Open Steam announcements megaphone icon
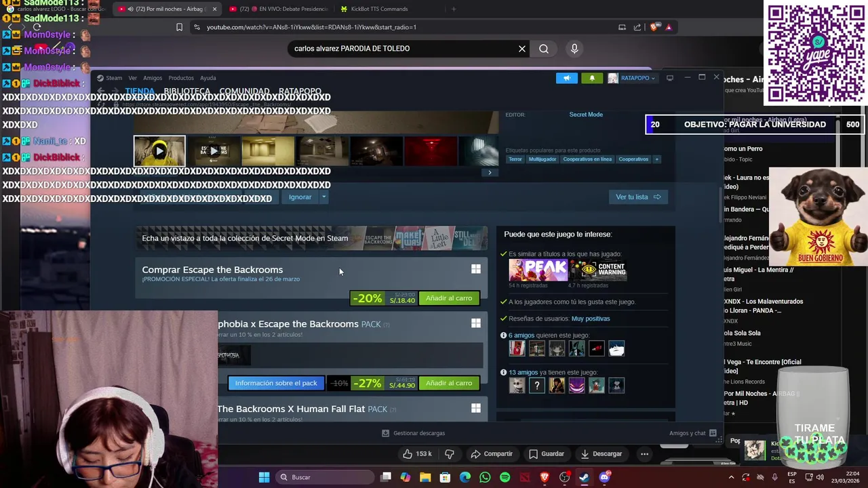The width and height of the screenshot is (868, 488). tap(567, 78)
